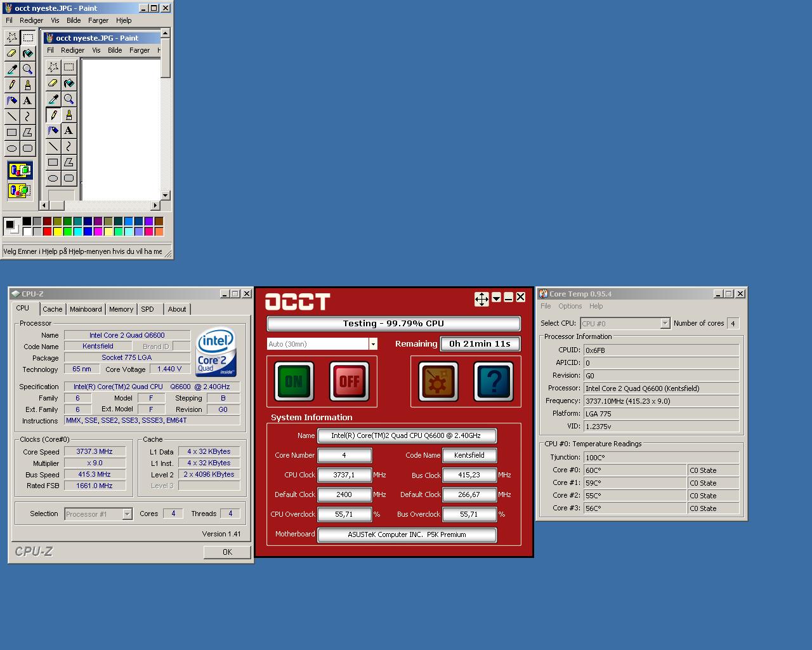The width and height of the screenshot is (812, 650).
Task: Pick the white swatch in Paint palette
Action: point(27,231)
